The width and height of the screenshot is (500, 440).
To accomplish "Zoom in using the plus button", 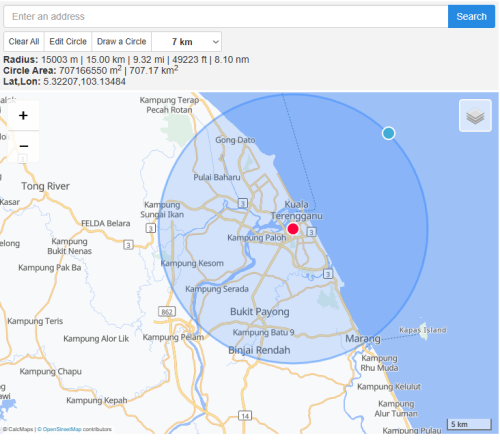I will pos(23,116).
